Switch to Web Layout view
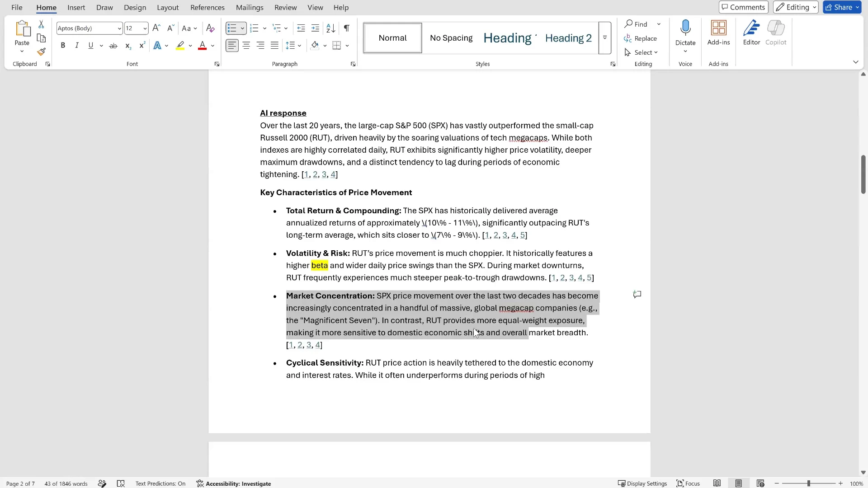The width and height of the screenshot is (868, 488). (760, 483)
